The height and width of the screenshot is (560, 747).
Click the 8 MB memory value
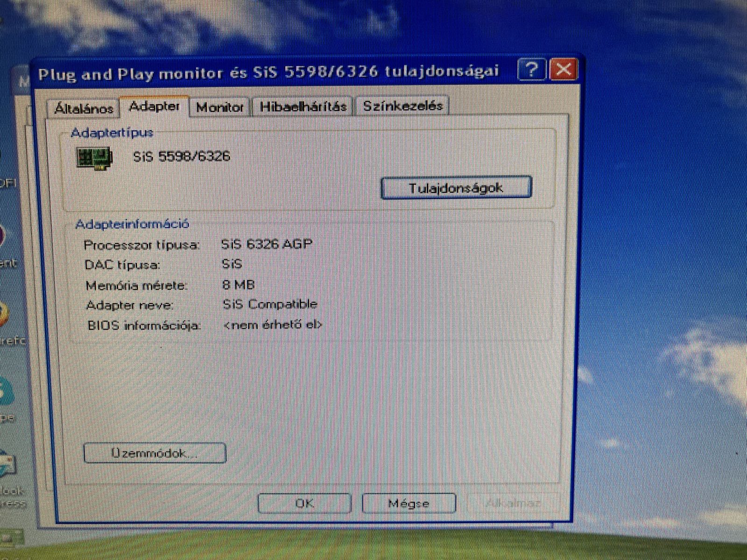(x=239, y=284)
